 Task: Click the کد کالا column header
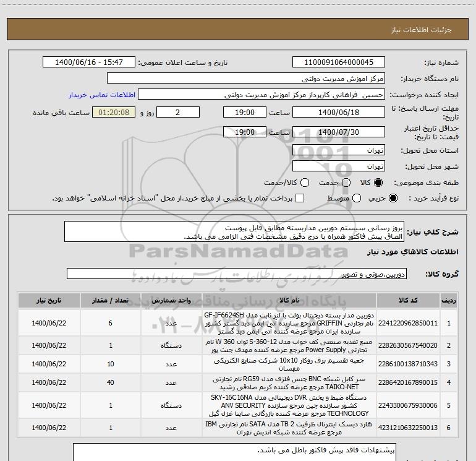tap(408, 300)
